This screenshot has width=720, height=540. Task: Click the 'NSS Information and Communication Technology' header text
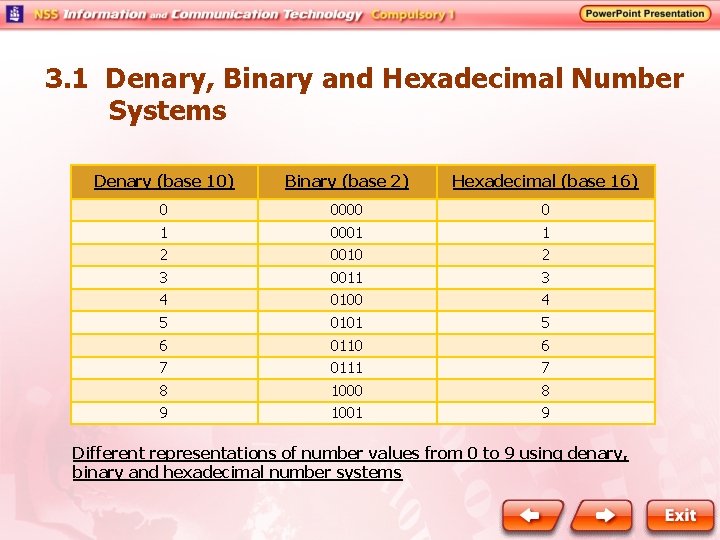tap(198, 15)
